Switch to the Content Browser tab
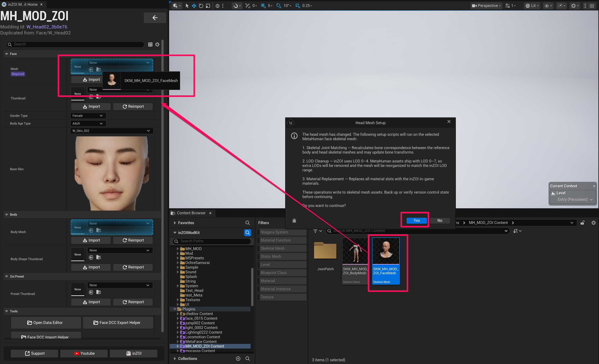599x364 pixels. coord(191,213)
